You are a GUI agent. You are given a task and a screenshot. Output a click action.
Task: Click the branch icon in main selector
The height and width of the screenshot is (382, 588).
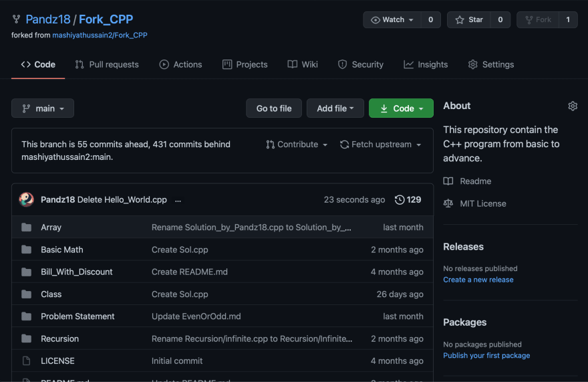tap(26, 108)
